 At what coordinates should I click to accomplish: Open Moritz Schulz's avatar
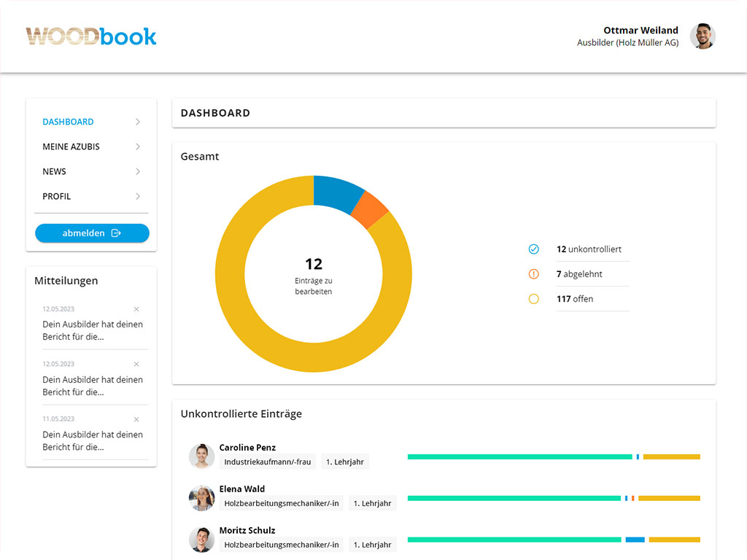tap(201, 539)
